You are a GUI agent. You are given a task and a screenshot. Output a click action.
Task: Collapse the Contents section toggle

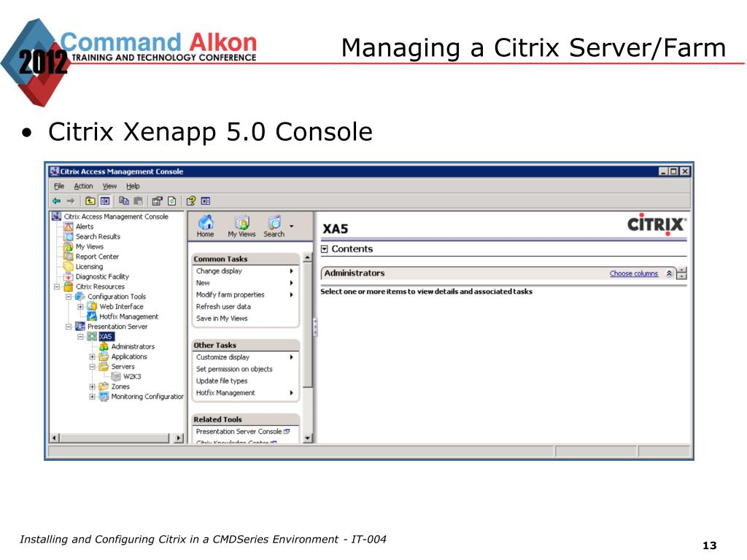coord(325,249)
